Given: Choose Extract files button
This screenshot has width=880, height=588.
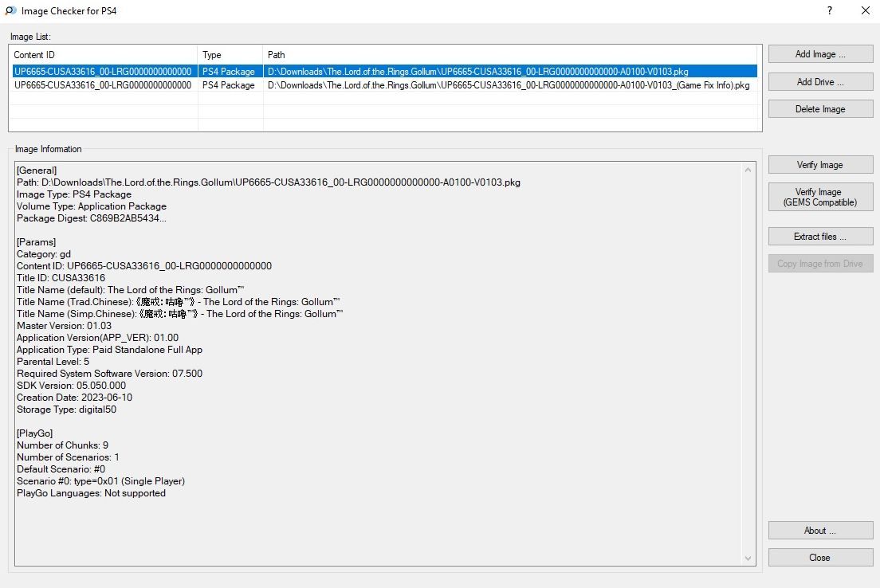Looking at the screenshot, I should point(820,237).
